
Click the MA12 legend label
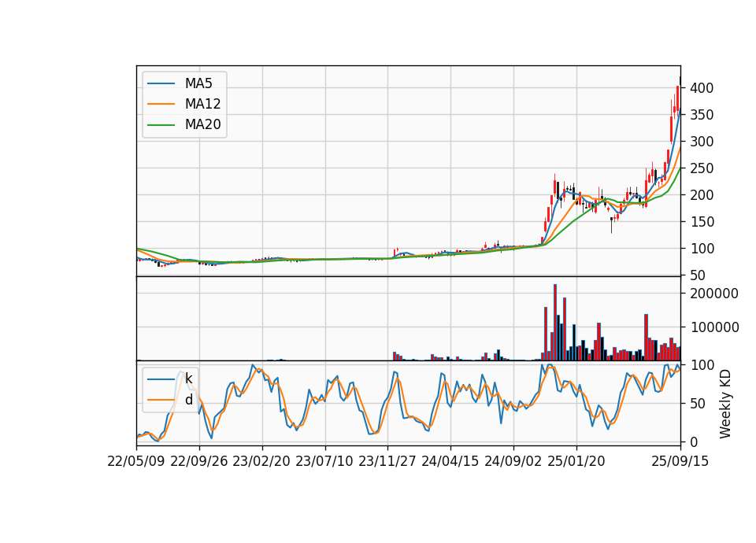[x=202, y=104]
